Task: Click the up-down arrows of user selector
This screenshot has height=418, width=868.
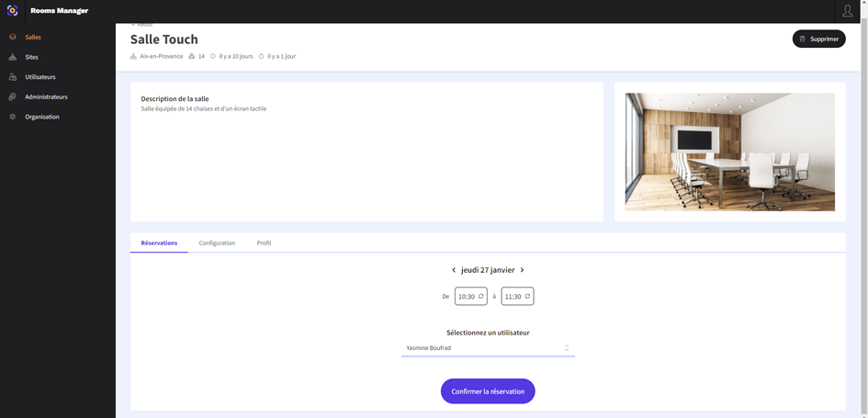Action: [x=567, y=348]
